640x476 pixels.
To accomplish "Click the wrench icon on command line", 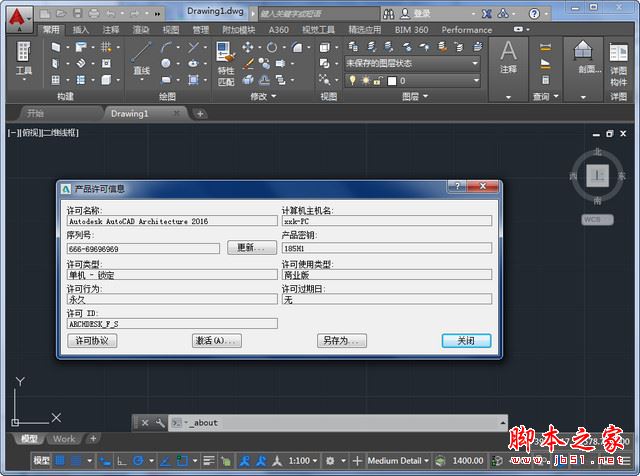I will click(x=160, y=423).
